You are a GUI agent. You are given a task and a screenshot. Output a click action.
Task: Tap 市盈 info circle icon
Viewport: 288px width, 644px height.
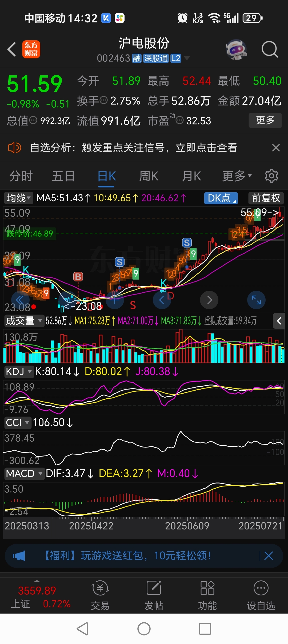(x=180, y=120)
